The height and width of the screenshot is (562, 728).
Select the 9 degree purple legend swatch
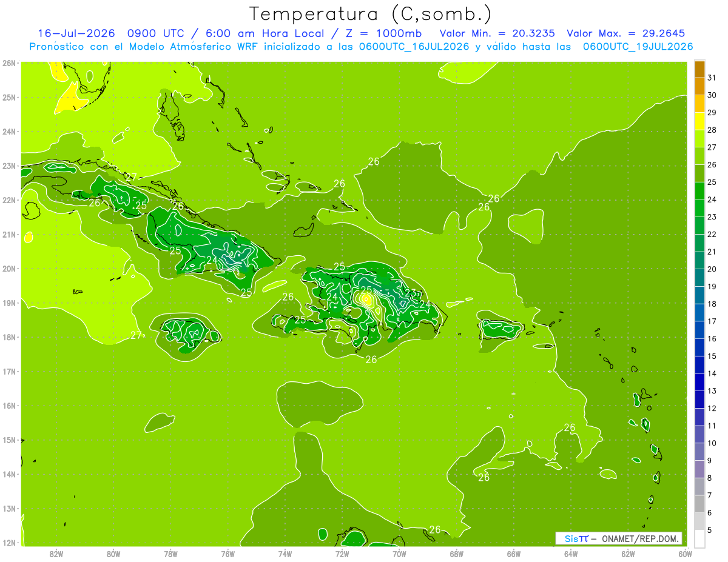[699, 469]
